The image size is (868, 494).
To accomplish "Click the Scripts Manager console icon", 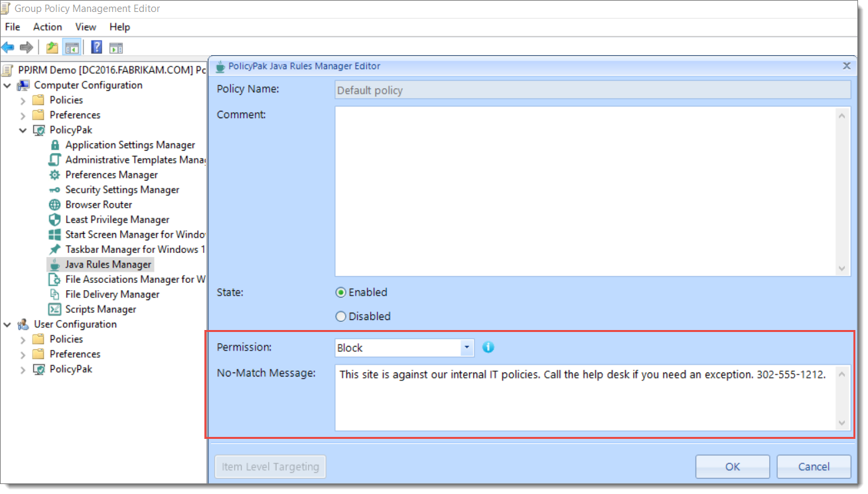I will pyautogui.click(x=55, y=309).
